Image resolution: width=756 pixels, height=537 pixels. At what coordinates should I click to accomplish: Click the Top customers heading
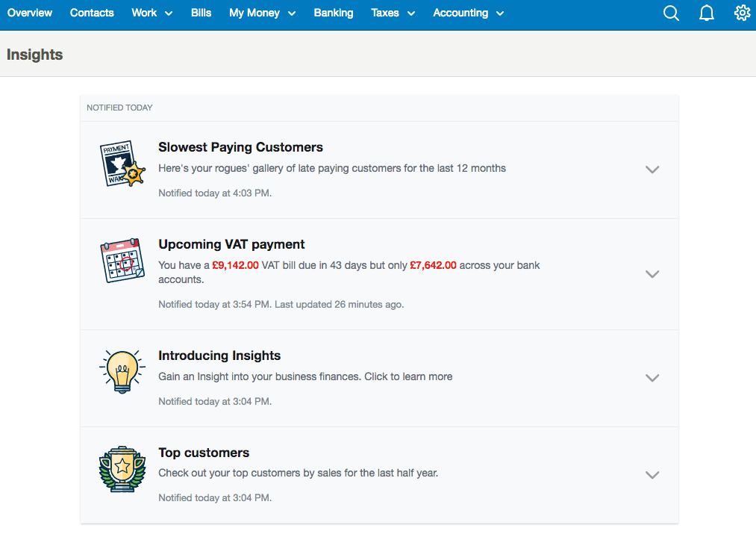(204, 453)
